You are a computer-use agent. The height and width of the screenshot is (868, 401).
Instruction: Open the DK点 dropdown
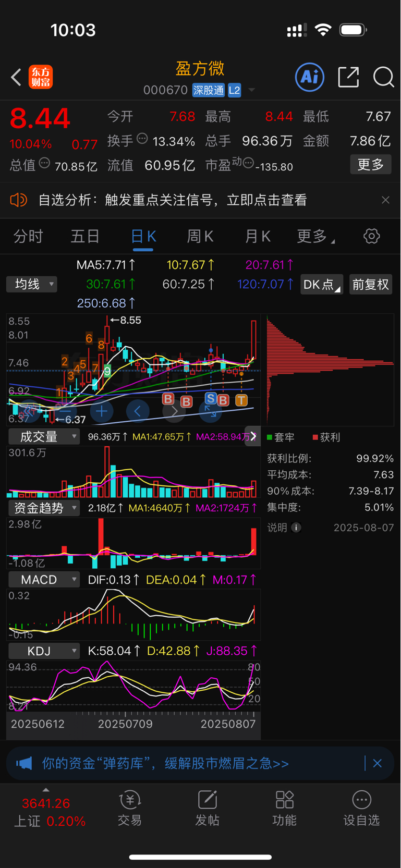(322, 285)
